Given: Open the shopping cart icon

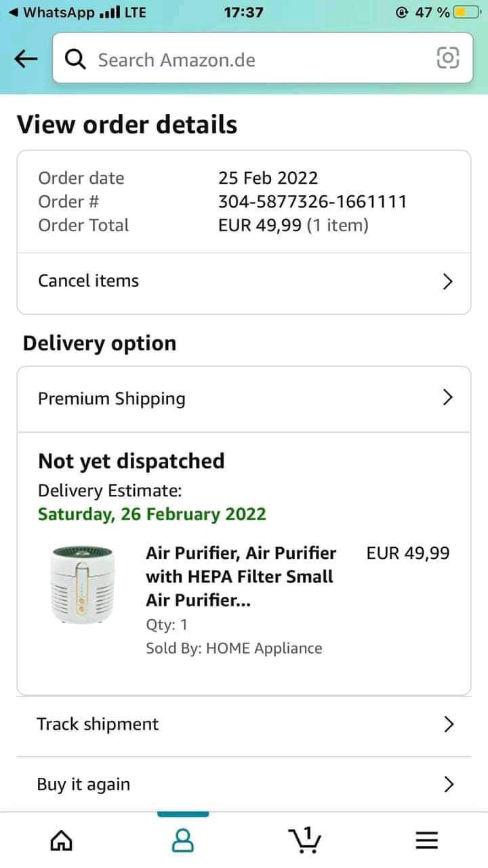Looking at the screenshot, I should 305,839.
